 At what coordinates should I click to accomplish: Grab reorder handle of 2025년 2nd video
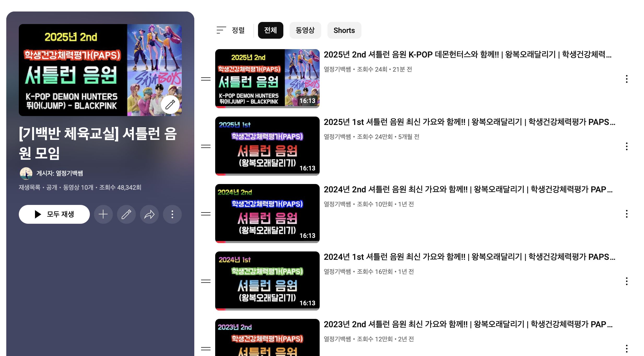click(206, 79)
